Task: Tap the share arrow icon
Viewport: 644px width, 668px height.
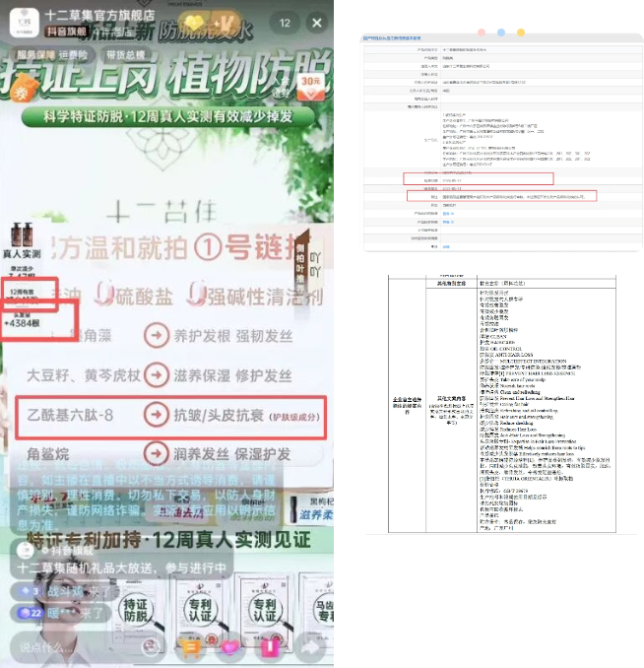Action: tap(311, 647)
